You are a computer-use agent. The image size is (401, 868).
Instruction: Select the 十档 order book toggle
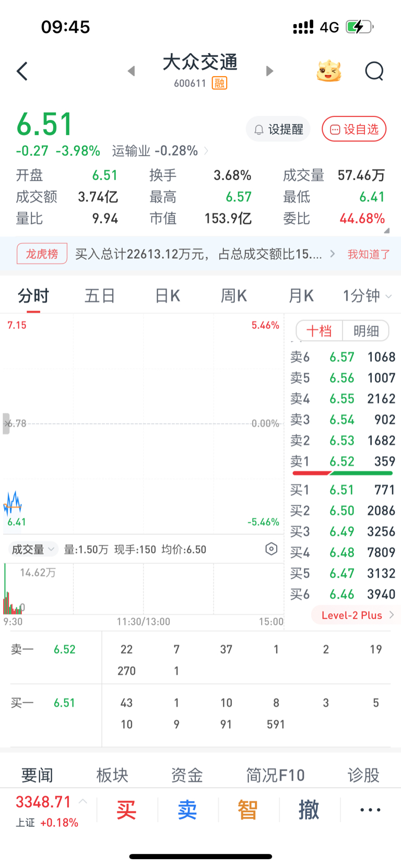(x=319, y=331)
